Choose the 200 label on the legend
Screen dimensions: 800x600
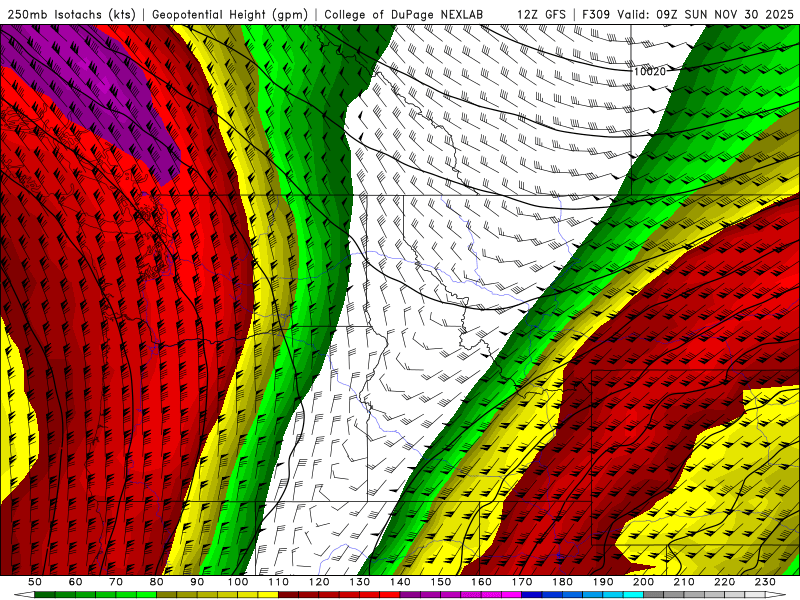tap(644, 582)
